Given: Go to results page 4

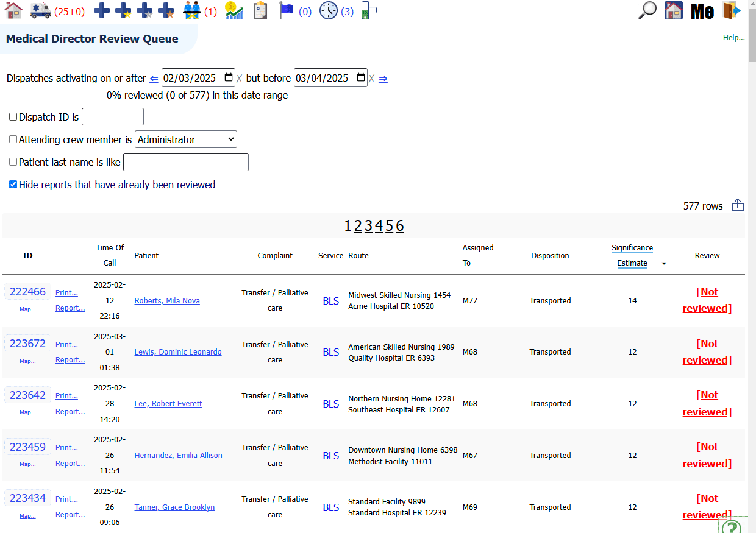Looking at the screenshot, I should (x=379, y=226).
